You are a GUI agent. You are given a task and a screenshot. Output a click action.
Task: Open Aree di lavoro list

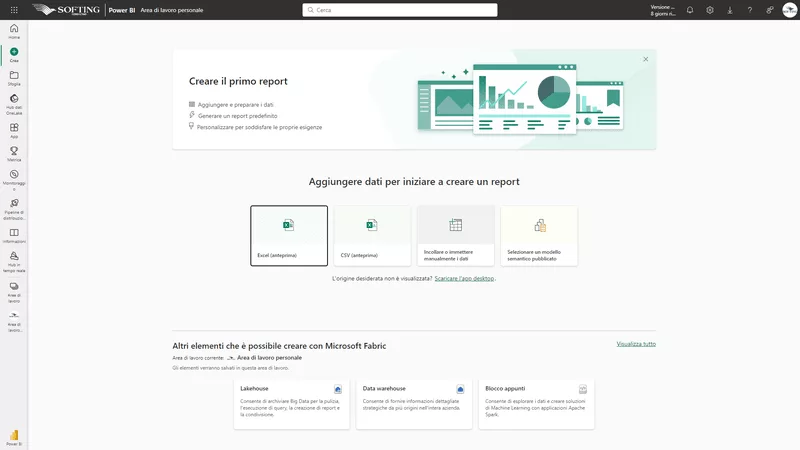pyautogui.click(x=14, y=292)
